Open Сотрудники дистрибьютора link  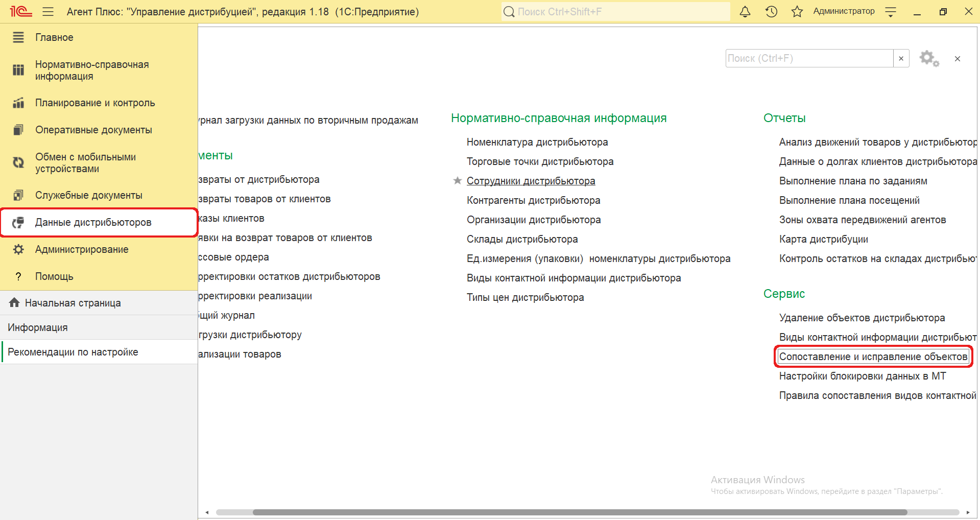(x=531, y=181)
